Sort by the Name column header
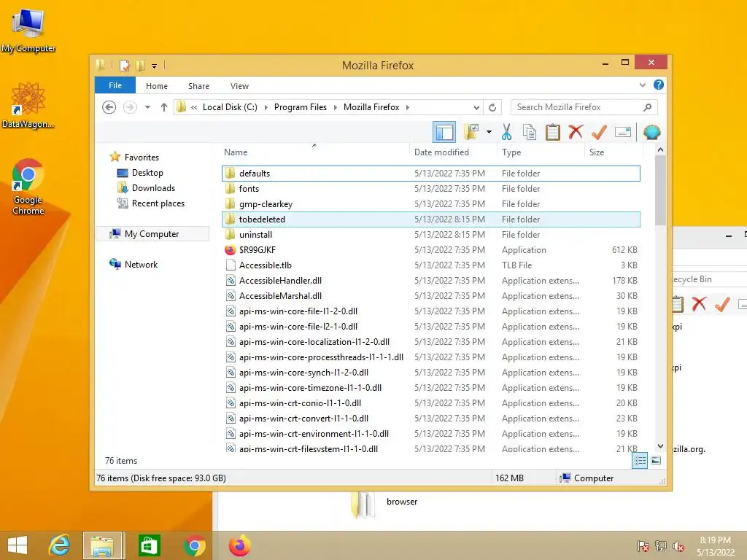The image size is (747, 560). click(314, 152)
